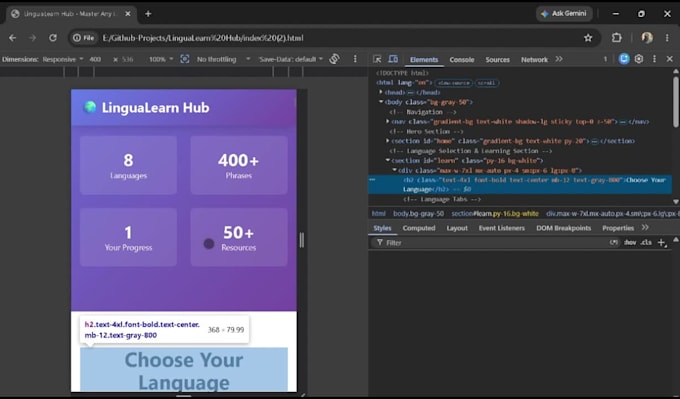Go back in browser history
The height and width of the screenshot is (399, 680).
click(x=12, y=38)
